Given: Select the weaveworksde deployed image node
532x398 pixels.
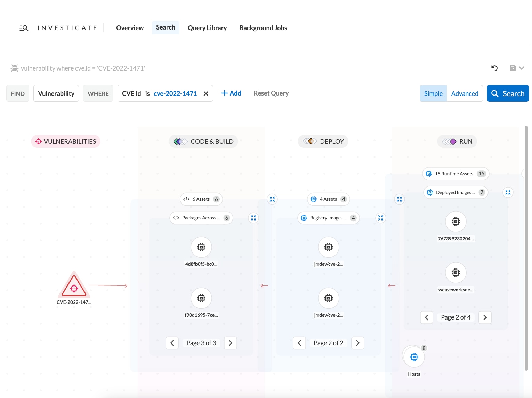Looking at the screenshot, I should [x=456, y=272].
